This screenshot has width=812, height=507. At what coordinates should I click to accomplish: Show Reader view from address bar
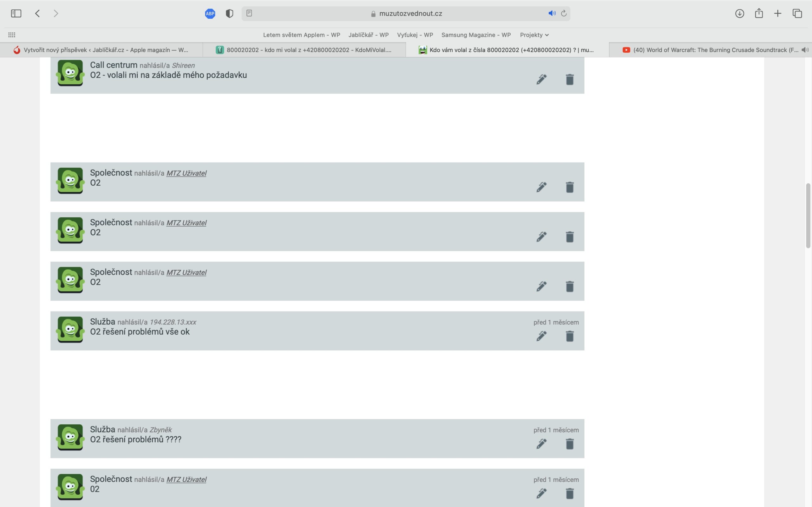pyautogui.click(x=249, y=13)
